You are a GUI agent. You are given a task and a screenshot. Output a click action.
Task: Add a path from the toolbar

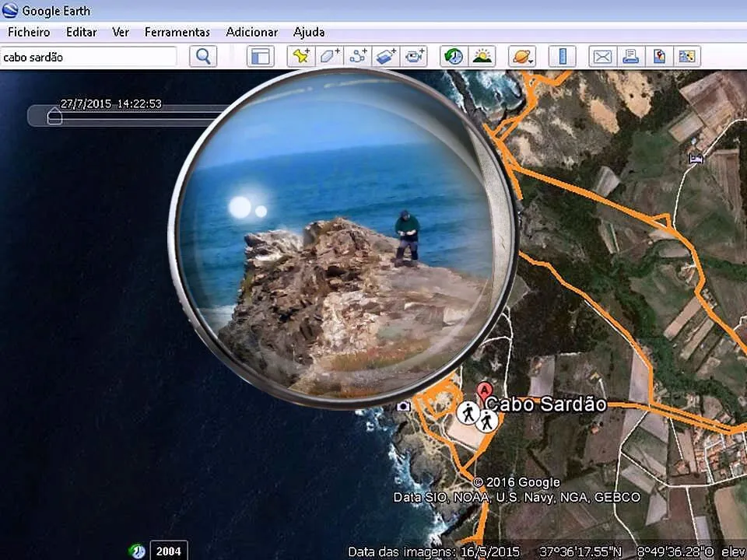coord(357,57)
